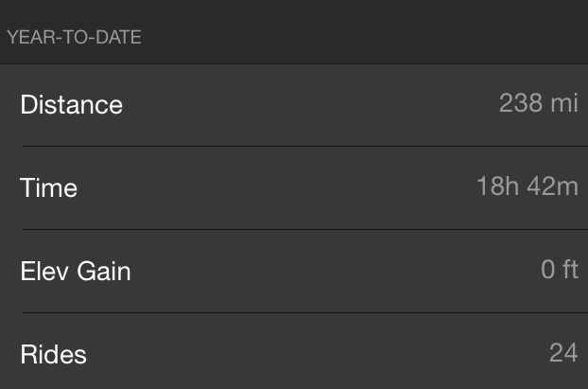Viewport: 588px width, 389px height.
Task: Click the YEAR-TO-DATE section header
Action: pos(74,37)
